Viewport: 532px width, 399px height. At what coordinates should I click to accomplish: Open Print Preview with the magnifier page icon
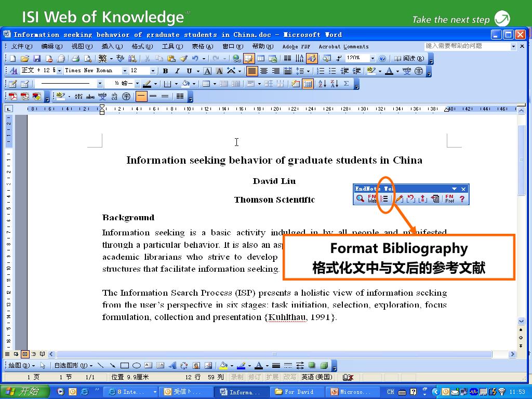click(x=88, y=58)
